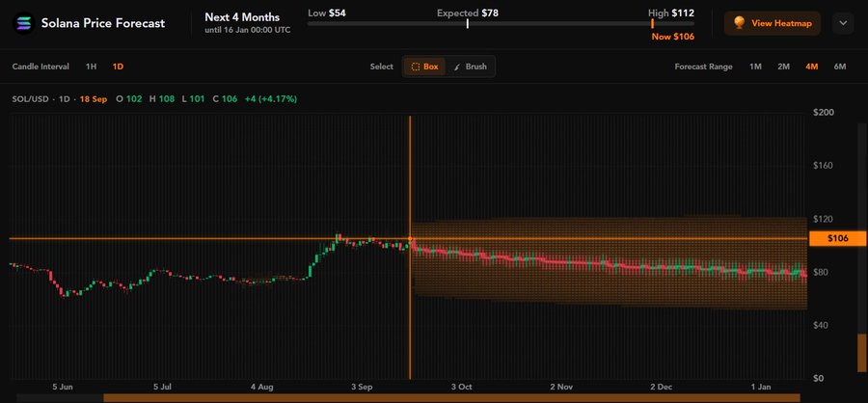Screen dimensions: 868x403
Task: Click the 1 Jan date axis label
Action: (x=761, y=387)
